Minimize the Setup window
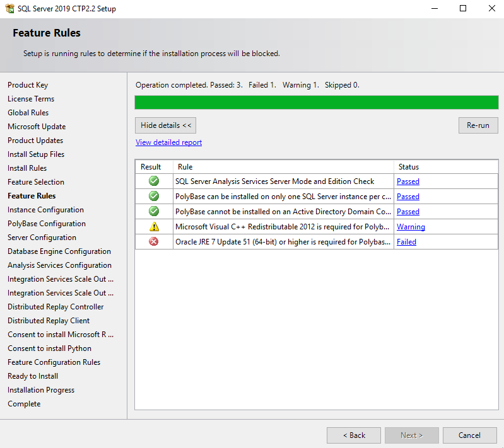Image resolution: width=504 pixels, height=448 pixels. [x=435, y=8]
